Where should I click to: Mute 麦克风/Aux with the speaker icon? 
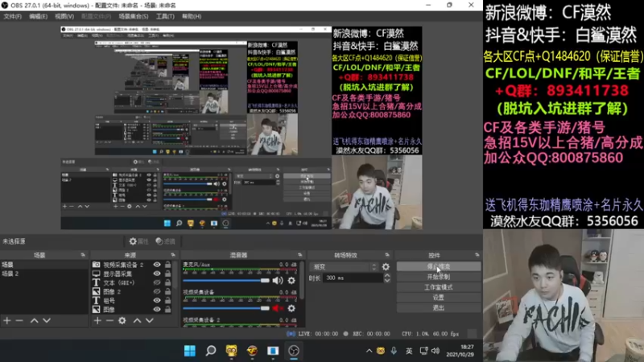(278, 280)
